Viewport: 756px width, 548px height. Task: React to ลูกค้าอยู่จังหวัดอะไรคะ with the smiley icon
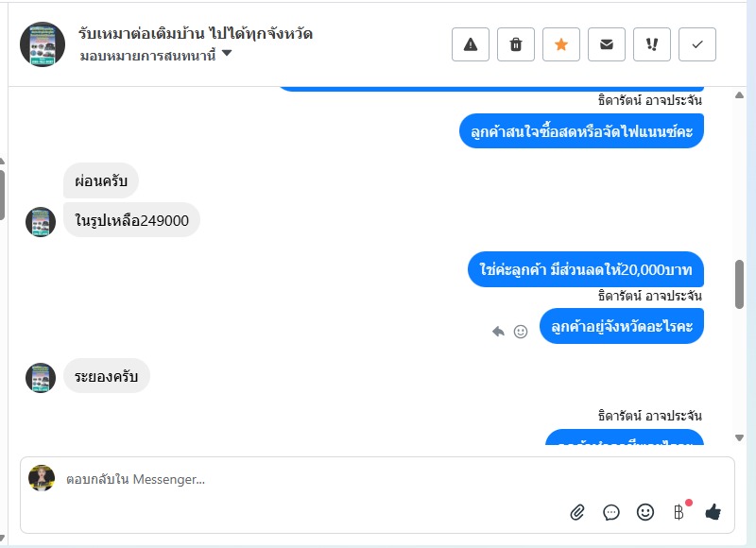[x=521, y=332]
